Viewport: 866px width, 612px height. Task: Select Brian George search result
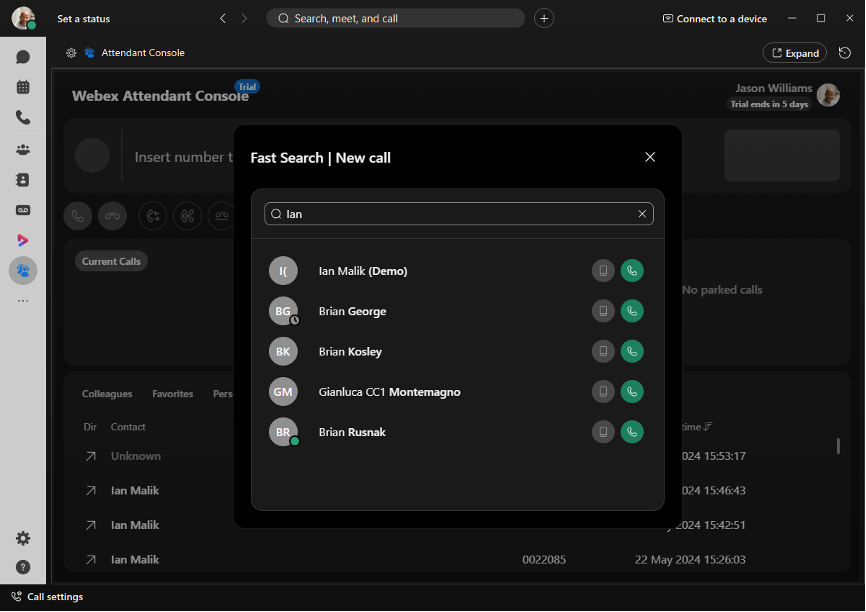pyautogui.click(x=457, y=311)
